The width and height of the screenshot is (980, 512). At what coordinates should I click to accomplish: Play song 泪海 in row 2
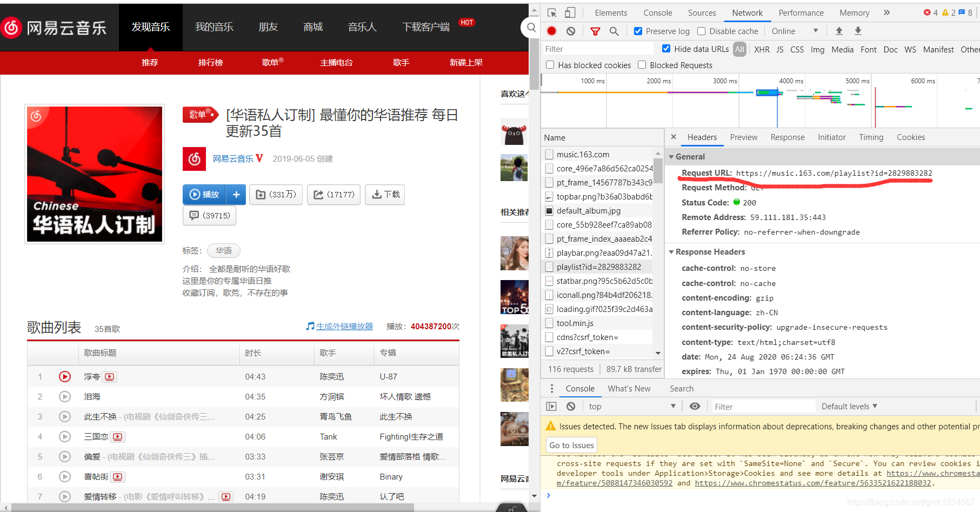coord(65,396)
